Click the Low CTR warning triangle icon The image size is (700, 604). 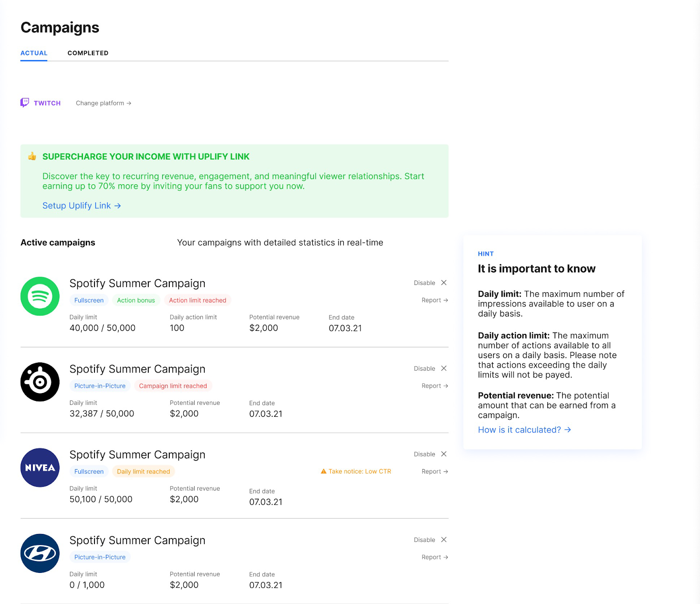(x=324, y=471)
